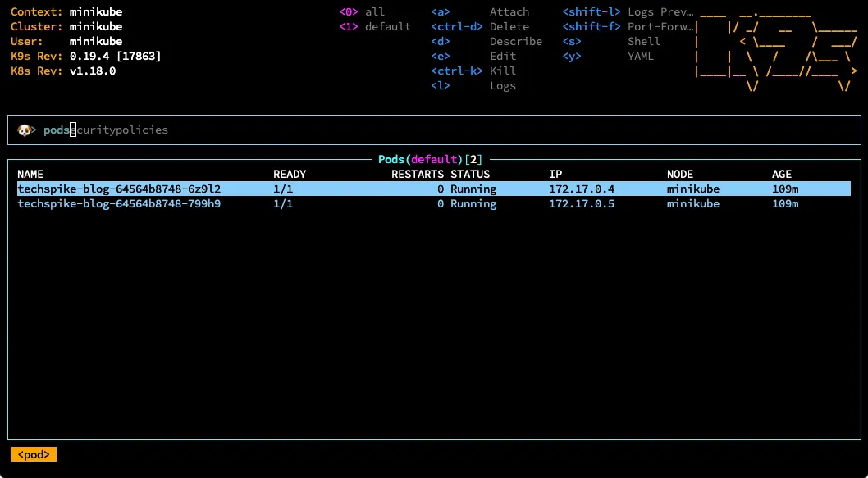The image size is (868, 478).
Task: Click node minikube cell in 799h9 row
Action: pyautogui.click(x=693, y=204)
